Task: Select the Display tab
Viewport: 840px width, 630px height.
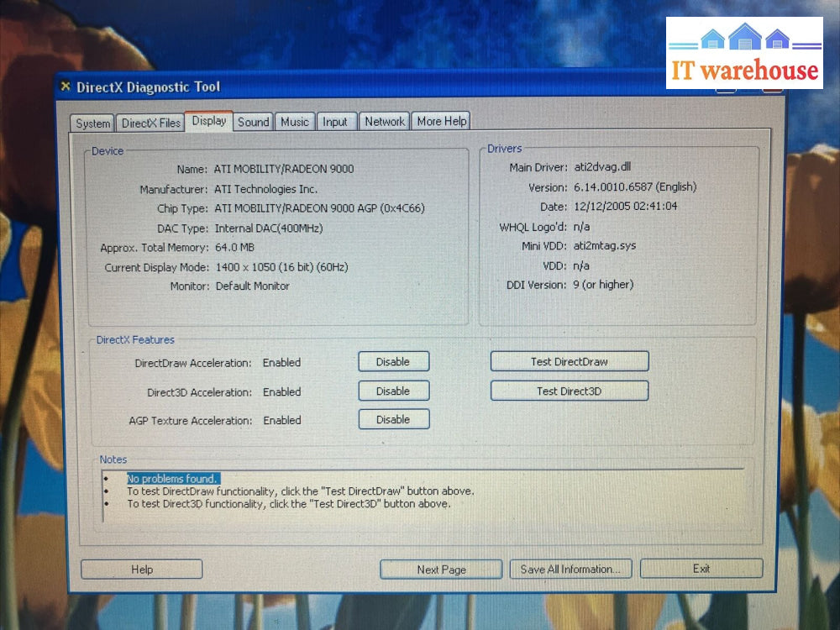Action: pos(208,121)
